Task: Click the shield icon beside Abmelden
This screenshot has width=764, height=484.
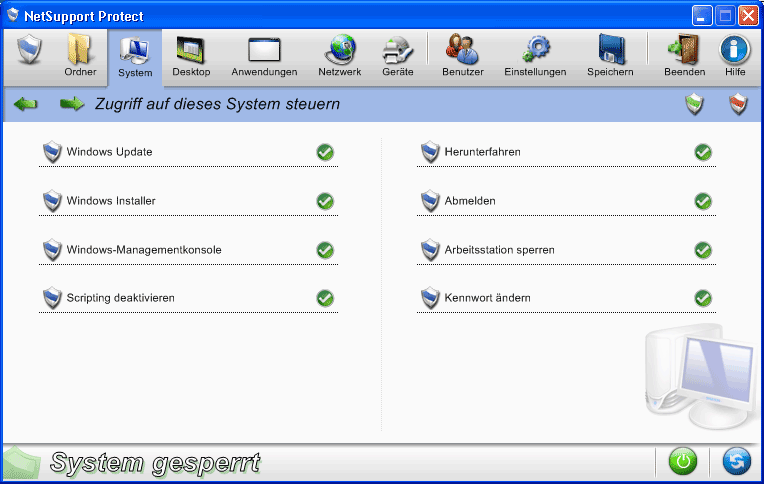Action: pyautogui.click(x=430, y=201)
